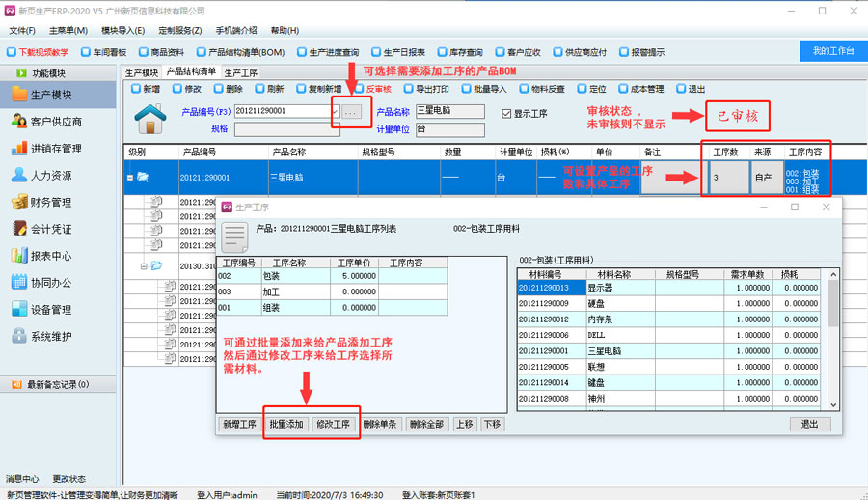
Task: Open the 文件(F) menu
Action: (22, 31)
